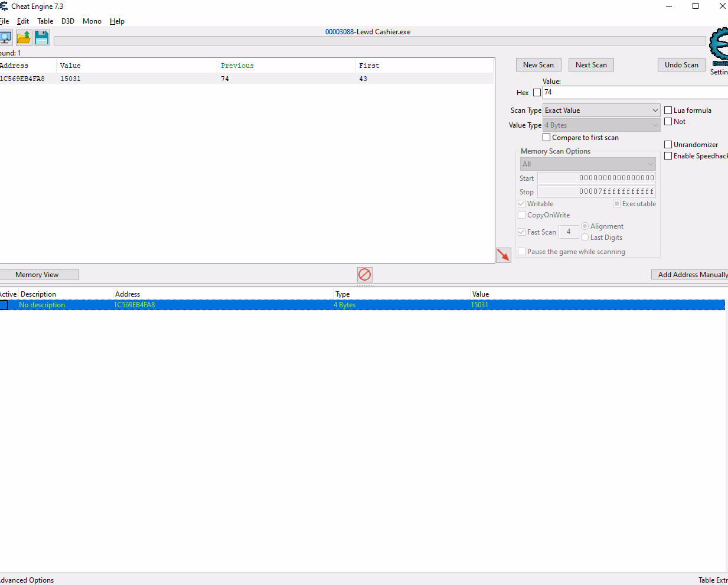
Task: Open the memory region All dropdown
Action: [x=588, y=164]
